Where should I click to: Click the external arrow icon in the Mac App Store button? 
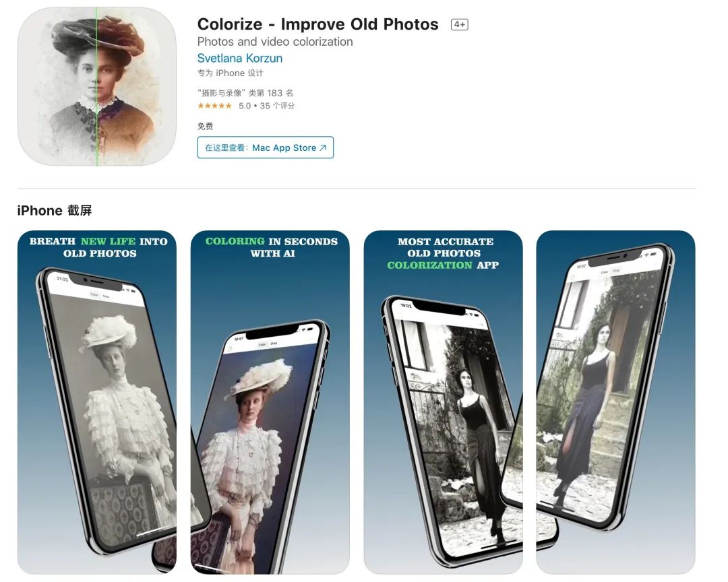coord(323,148)
